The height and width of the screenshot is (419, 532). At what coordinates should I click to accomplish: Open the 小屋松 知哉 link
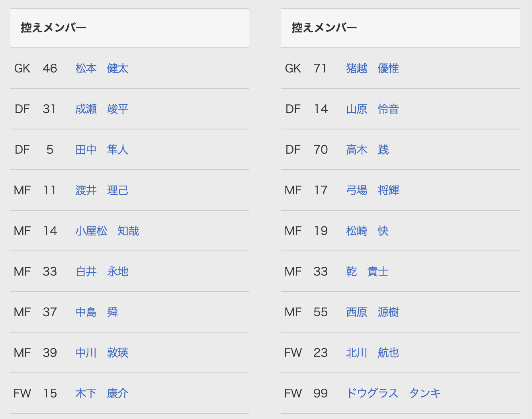(107, 231)
